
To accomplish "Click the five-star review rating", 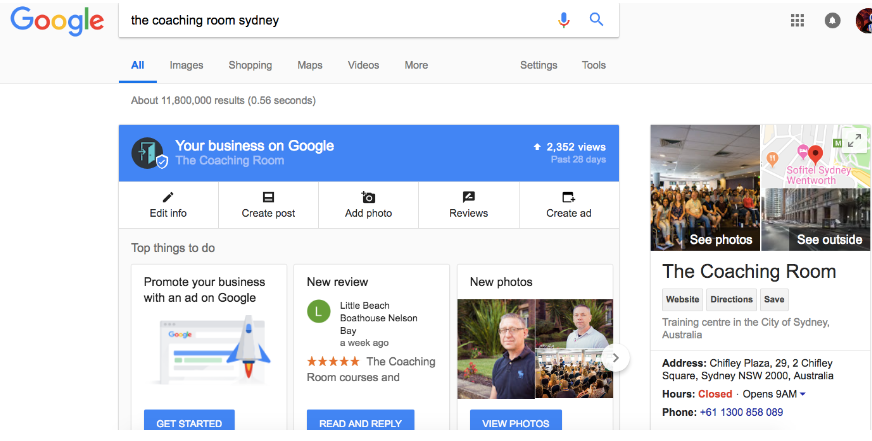I will [x=333, y=361].
